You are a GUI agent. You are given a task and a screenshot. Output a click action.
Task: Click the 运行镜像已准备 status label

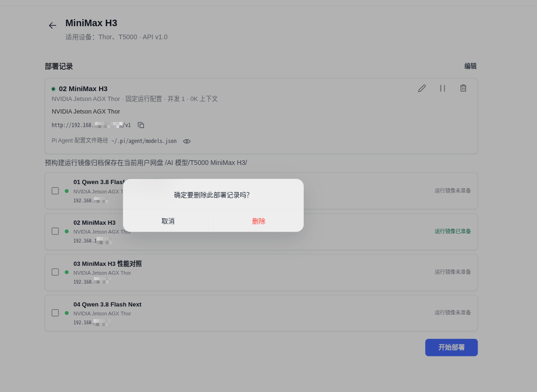pyautogui.click(x=453, y=231)
